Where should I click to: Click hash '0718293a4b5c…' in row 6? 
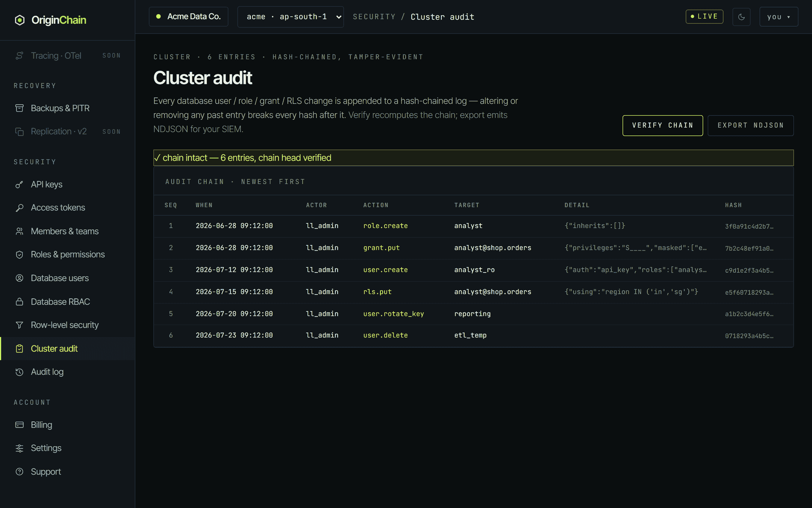click(x=749, y=336)
